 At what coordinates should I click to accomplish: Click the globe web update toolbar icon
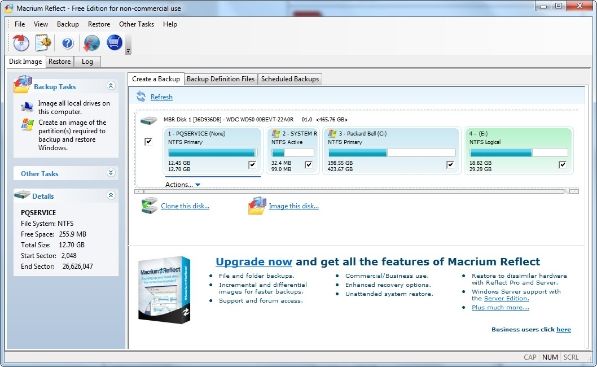pyautogui.click(x=91, y=43)
